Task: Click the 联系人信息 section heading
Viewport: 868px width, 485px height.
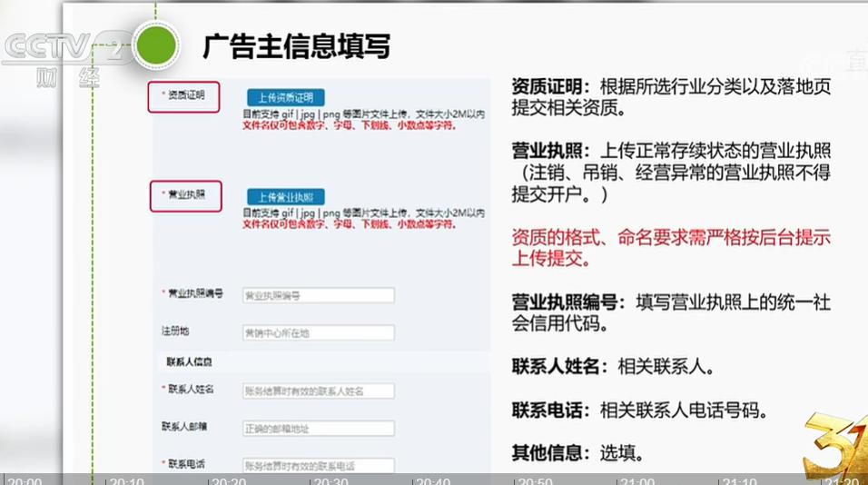Action: coord(190,362)
